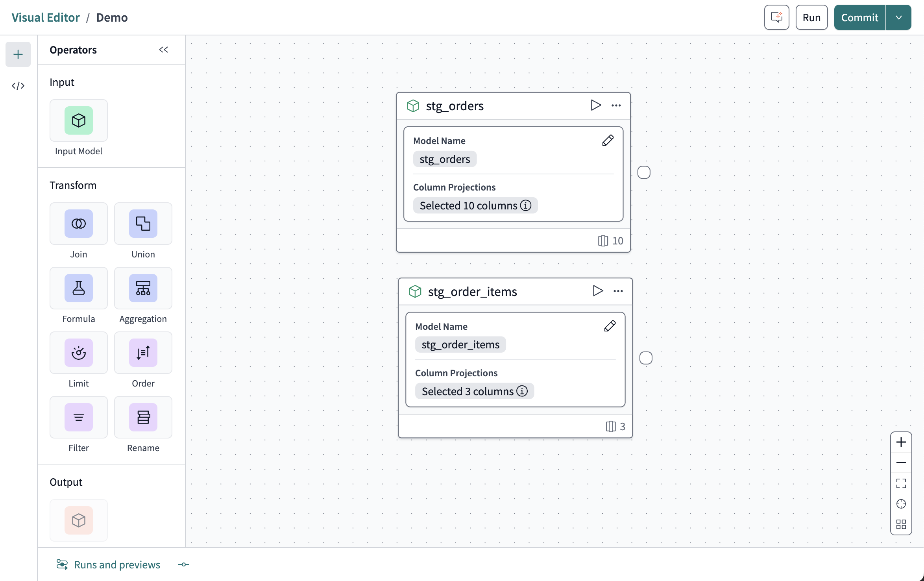Image resolution: width=924 pixels, height=581 pixels.
Task: View info for Selected 10 columns
Action: (526, 205)
